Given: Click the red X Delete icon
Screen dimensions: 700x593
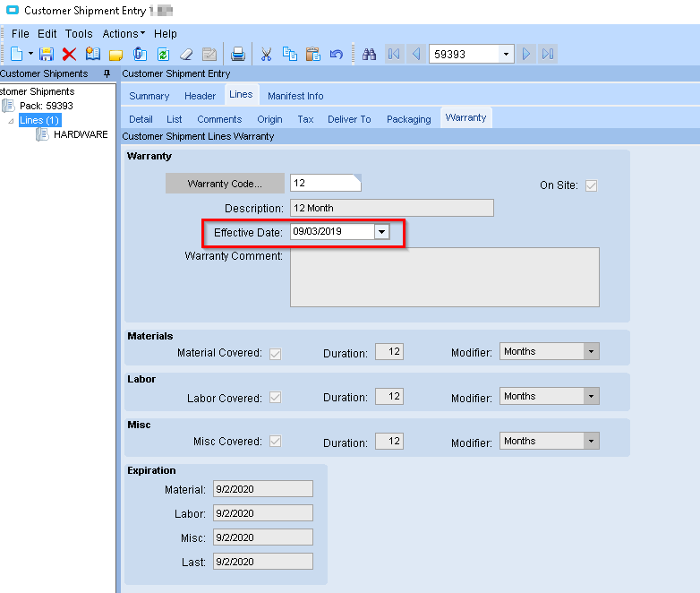Looking at the screenshot, I should [x=69, y=54].
